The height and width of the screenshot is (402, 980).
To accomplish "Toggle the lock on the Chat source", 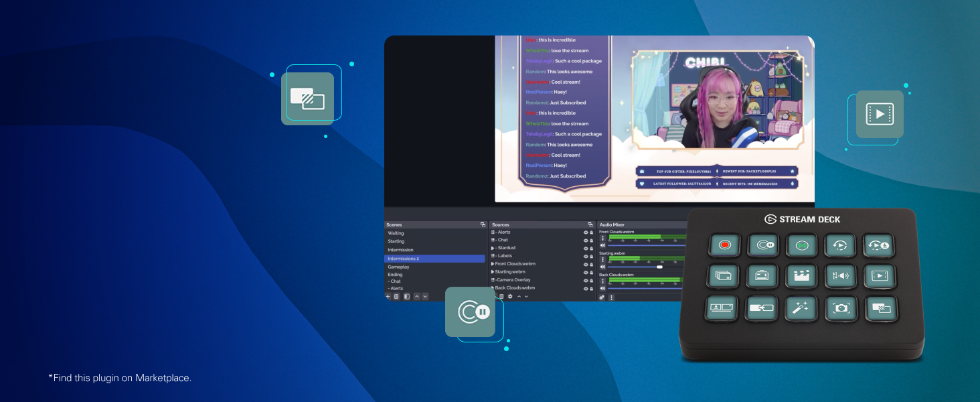I will 592,240.
